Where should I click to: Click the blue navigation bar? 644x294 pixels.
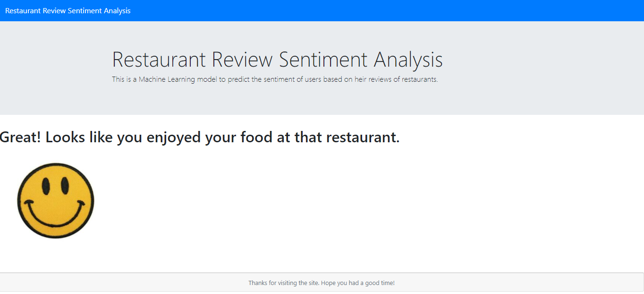(330, 10)
